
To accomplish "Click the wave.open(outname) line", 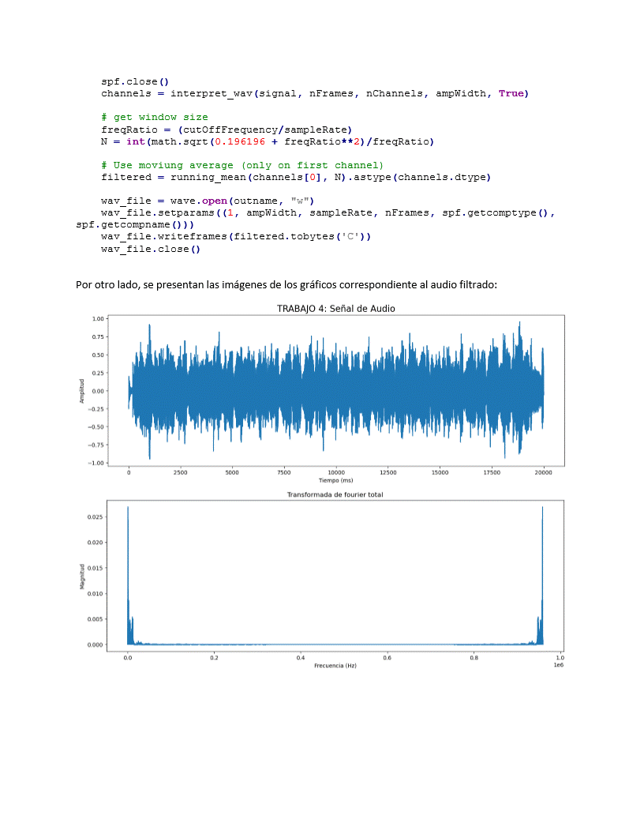I will click(208, 201).
